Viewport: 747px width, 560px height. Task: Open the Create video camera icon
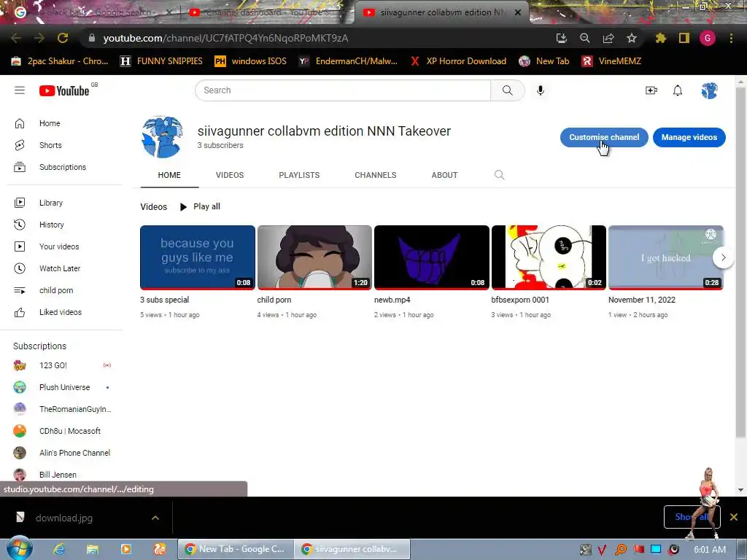(651, 90)
